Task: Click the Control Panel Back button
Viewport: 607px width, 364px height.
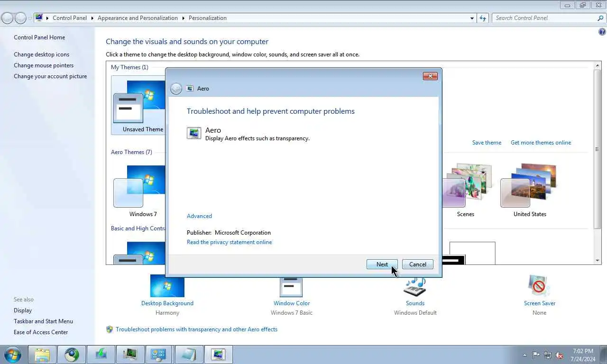Action: click(x=7, y=18)
